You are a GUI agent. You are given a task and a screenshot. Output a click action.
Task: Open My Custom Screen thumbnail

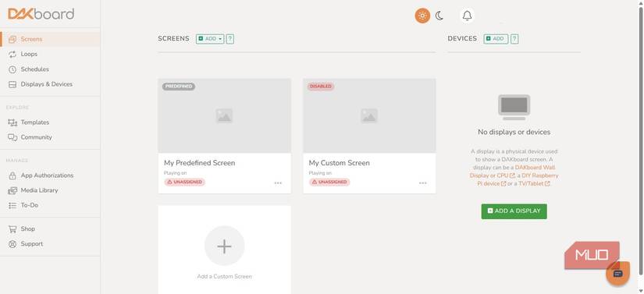click(369, 115)
